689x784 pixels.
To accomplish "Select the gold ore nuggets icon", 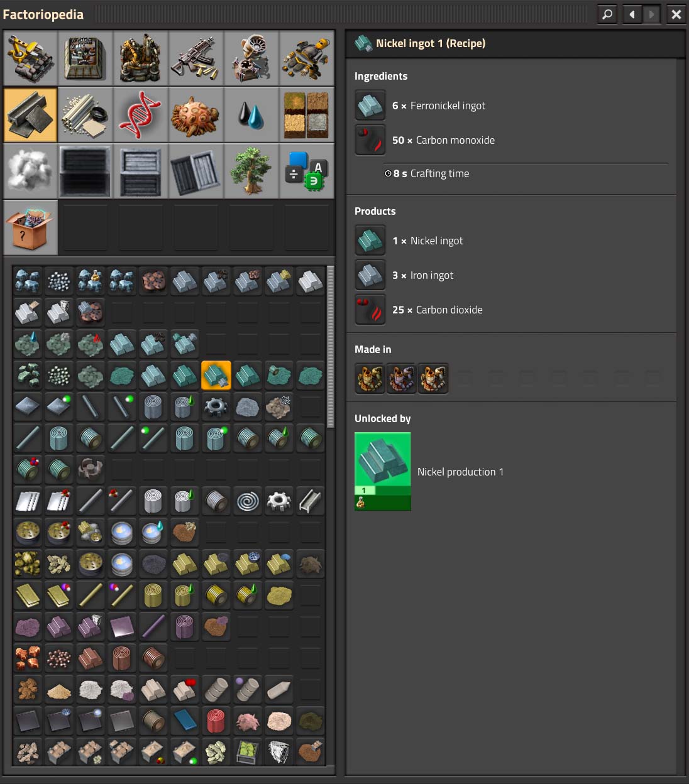I will point(28,563).
